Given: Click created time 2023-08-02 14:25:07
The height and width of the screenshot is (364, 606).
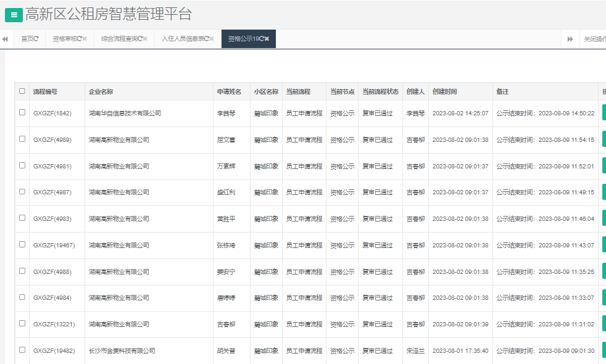Looking at the screenshot, I should pos(460,114).
